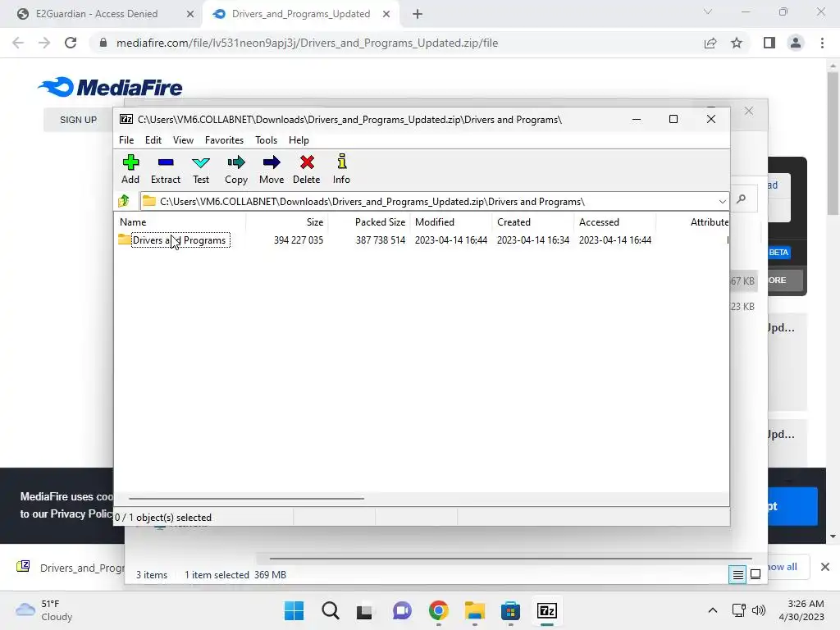Click the 7-Zip window title icon
Viewport: 840px width, 630px height.
coord(126,119)
